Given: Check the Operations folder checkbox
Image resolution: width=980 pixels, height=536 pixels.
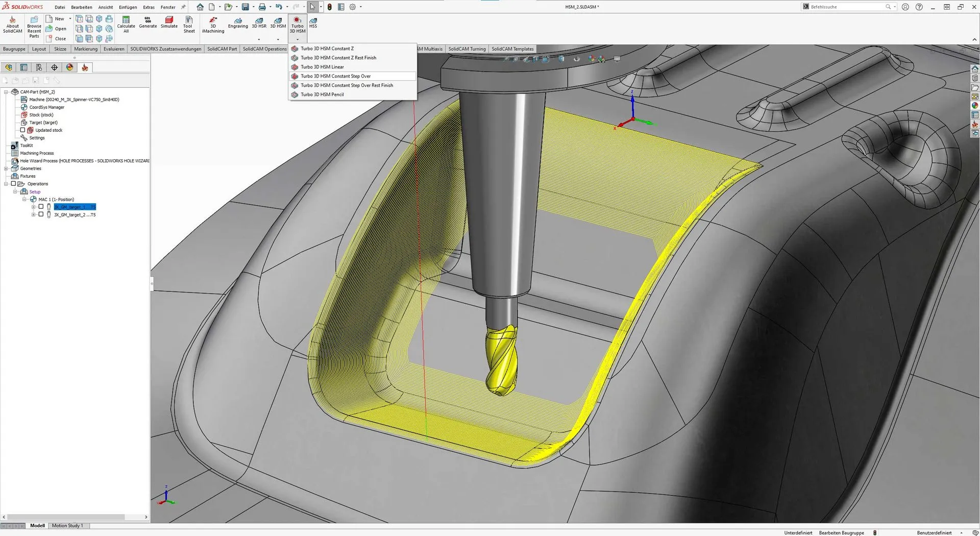Looking at the screenshot, I should point(14,184).
